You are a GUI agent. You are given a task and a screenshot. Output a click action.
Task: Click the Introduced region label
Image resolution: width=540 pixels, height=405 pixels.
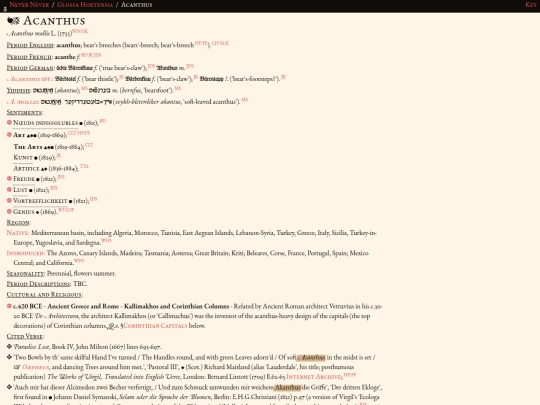click(26, 253)
